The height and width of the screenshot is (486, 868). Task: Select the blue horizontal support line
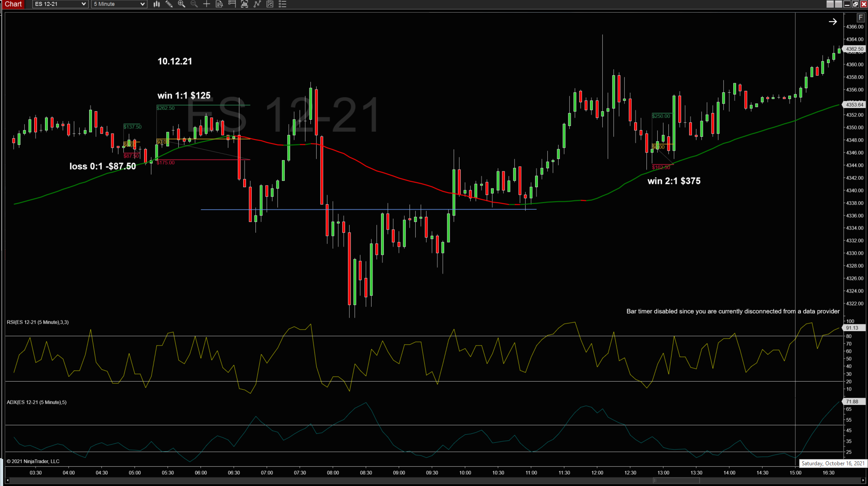(x=368, y=210)
